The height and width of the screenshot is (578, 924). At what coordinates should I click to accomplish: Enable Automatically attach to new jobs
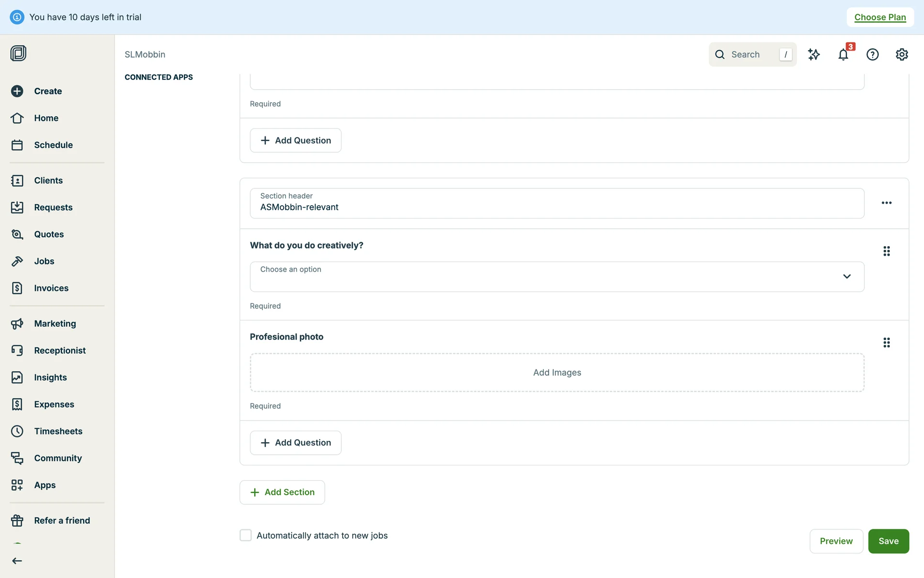[x=245, y=535]
